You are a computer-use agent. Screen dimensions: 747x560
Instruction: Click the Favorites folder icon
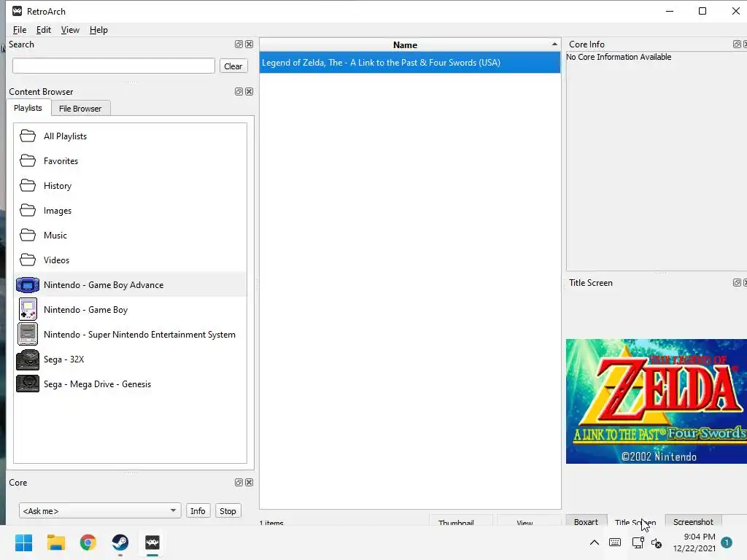28,161
